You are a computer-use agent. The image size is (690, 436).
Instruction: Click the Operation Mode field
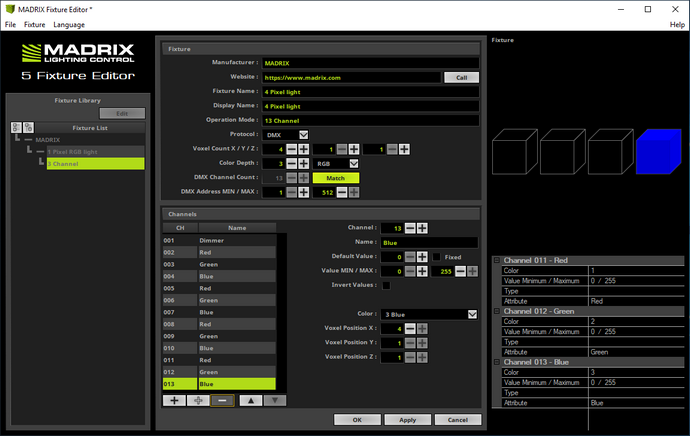371,121
